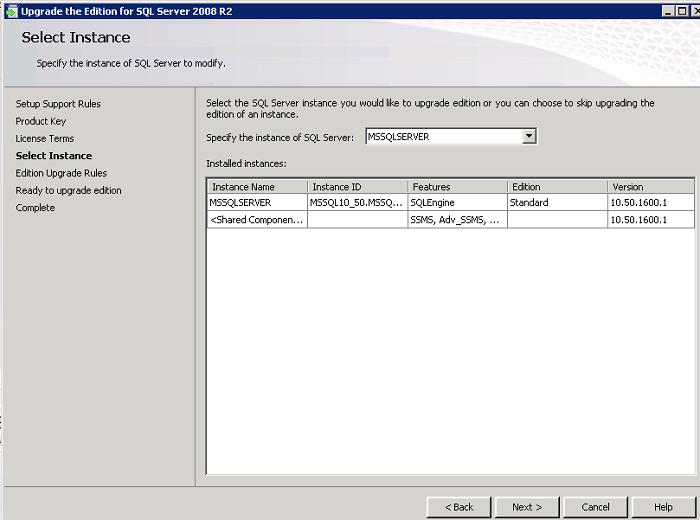Screen dimensions: 700x520
Task: Click the SSMS, Adv_SSMS features cell
Action: (458, 220)
